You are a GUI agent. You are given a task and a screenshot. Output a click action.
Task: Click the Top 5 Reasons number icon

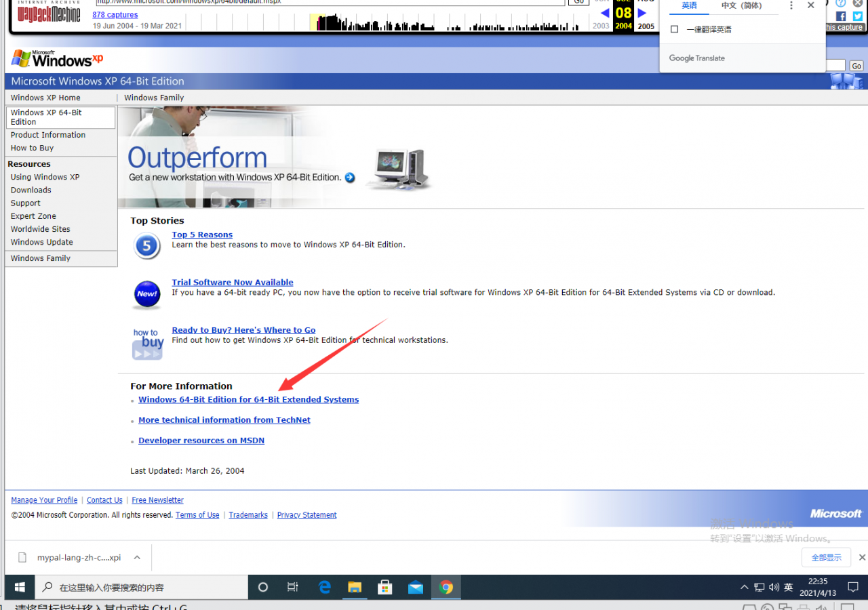tap(147, 246)
